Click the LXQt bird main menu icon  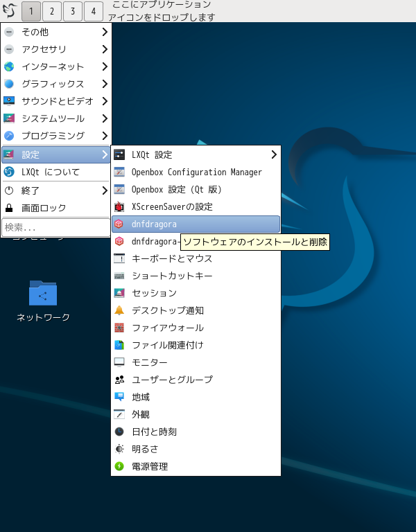10,10
